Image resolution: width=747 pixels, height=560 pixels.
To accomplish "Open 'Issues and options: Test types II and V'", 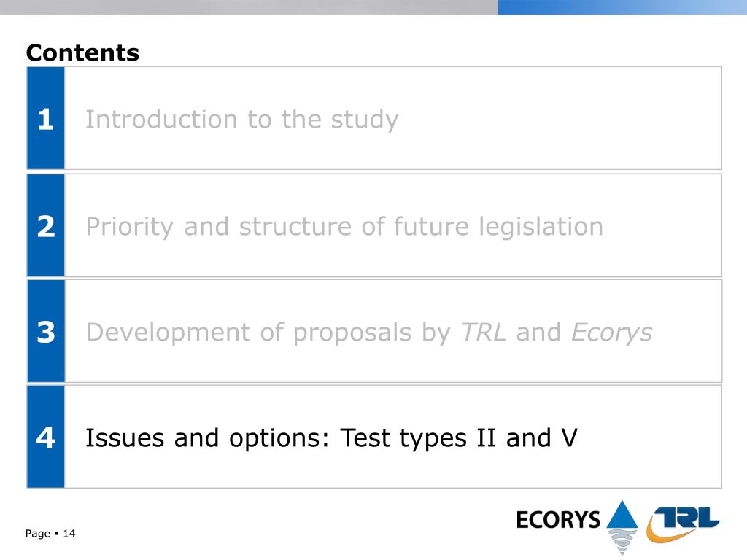I will coord(331,437).
